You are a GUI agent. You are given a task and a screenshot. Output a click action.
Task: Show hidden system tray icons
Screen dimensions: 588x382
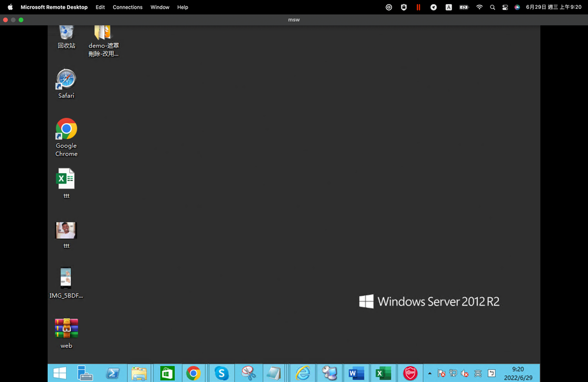[x=430, y=373]
